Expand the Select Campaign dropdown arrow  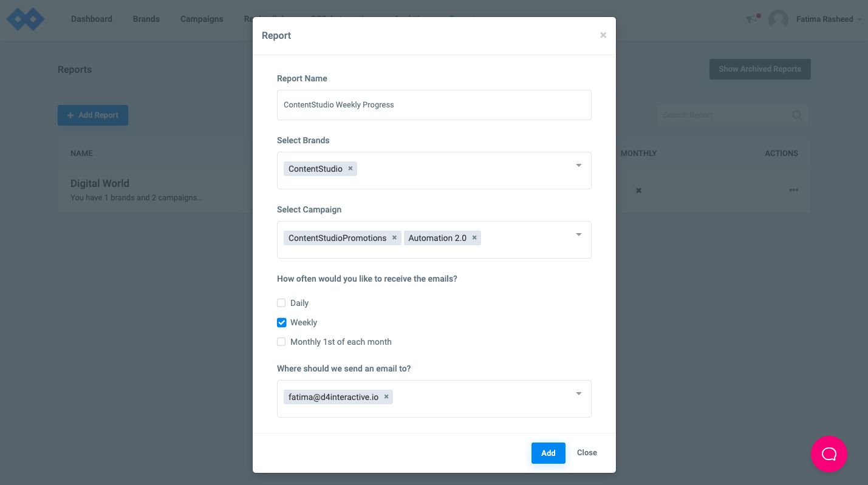579,235
